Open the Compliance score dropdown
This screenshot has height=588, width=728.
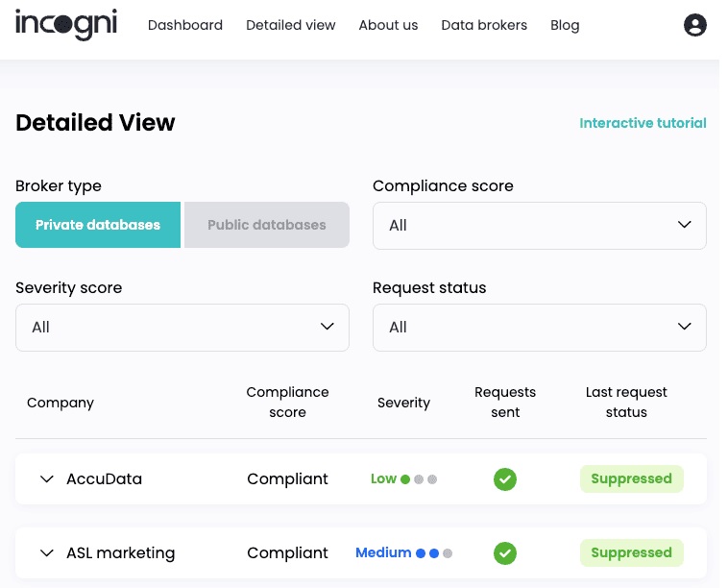pyautogui.click(x=540, y=226)
